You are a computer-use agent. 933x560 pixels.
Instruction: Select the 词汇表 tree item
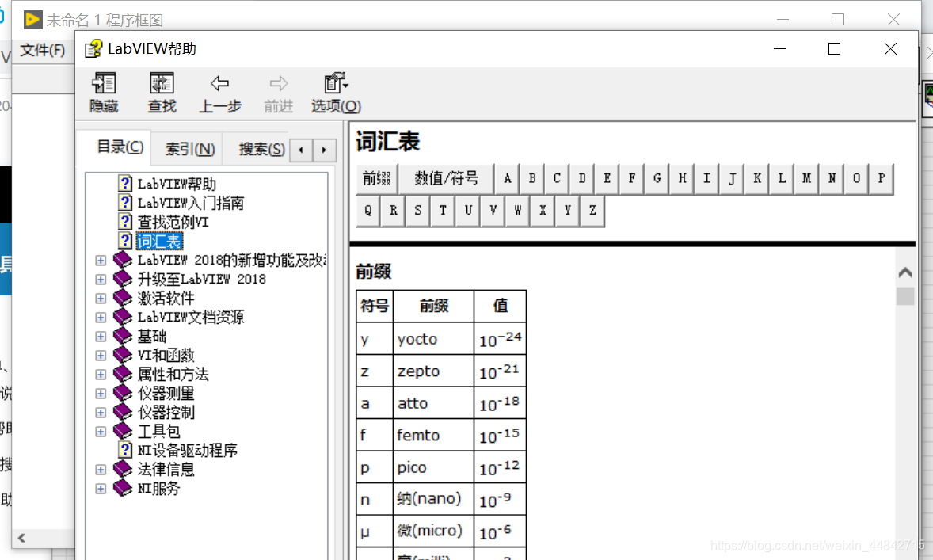(159, 241)
